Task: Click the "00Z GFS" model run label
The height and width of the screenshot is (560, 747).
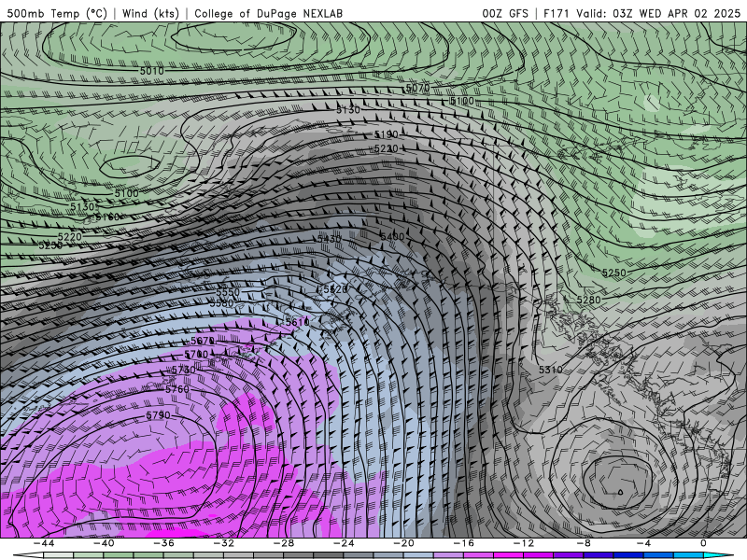Action: pyautogui.click(x=505, y=13)
